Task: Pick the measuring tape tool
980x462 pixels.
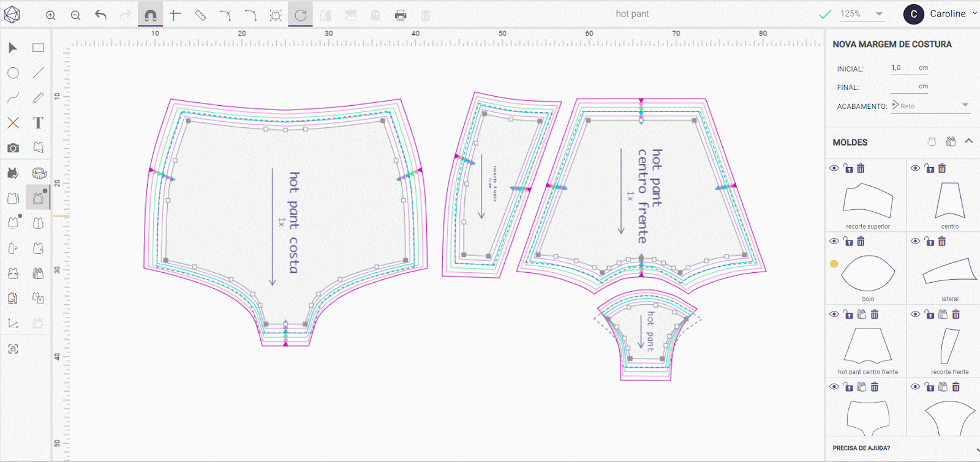Action: pos(39,173)
